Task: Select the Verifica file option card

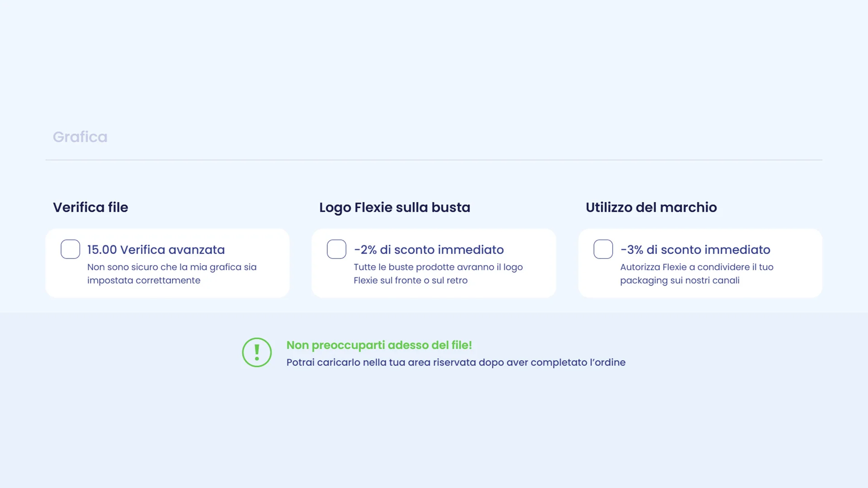Action: [167, 263]
